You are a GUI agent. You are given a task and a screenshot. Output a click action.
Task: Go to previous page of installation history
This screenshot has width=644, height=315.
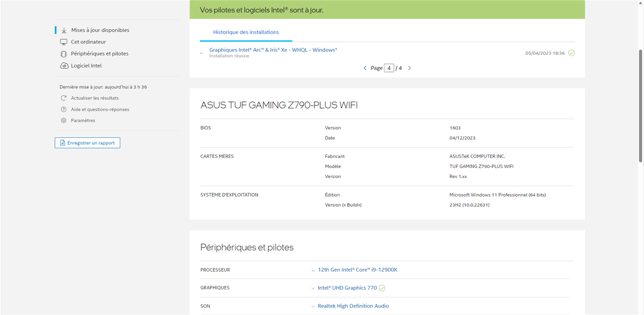(365, 68)
